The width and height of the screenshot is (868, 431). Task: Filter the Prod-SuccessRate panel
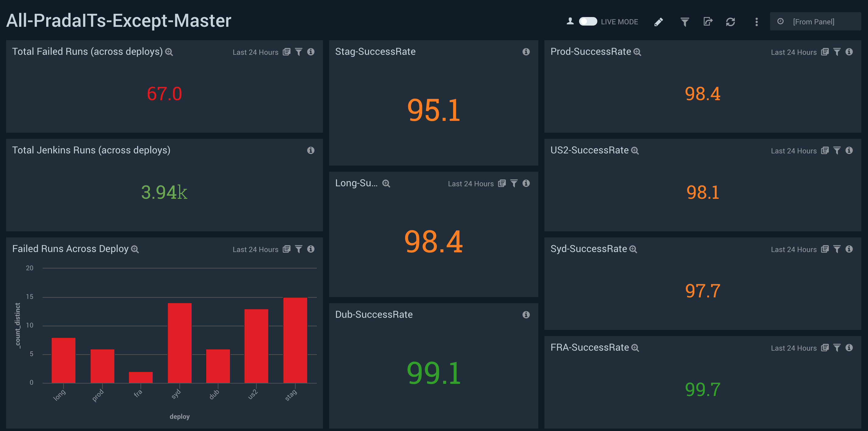coord(837,52)
